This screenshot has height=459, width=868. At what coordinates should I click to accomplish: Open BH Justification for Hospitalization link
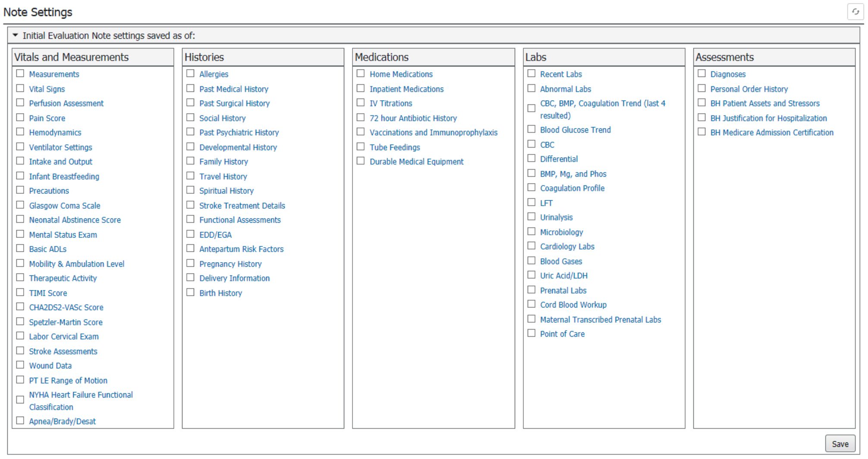[769, 118]
